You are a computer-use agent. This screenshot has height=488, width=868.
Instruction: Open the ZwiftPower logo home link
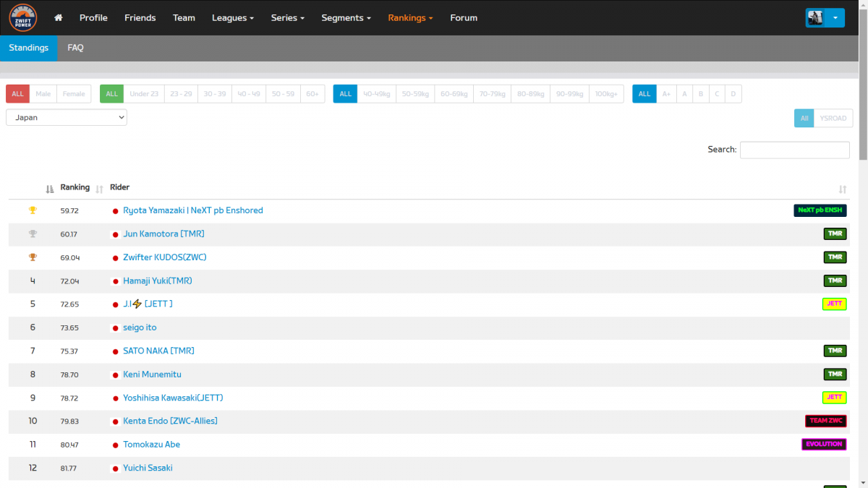(x=23, y=17)
